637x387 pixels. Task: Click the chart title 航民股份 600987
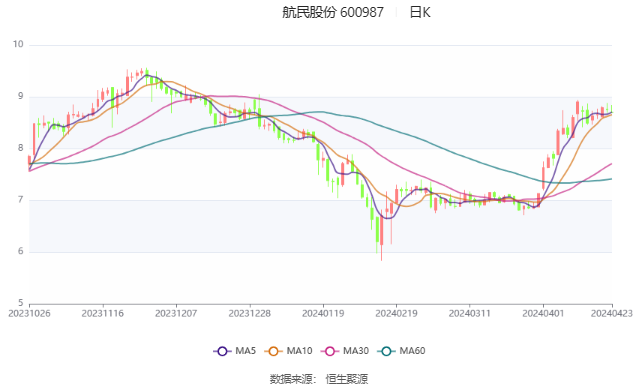click(333, 12)
